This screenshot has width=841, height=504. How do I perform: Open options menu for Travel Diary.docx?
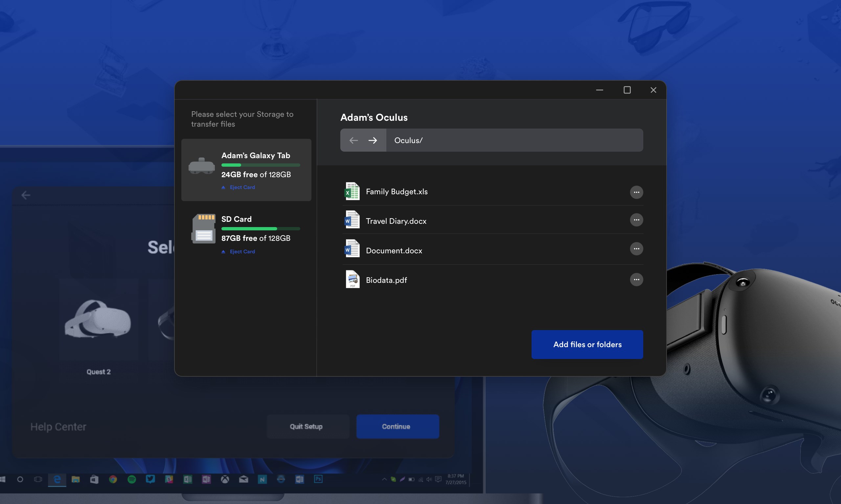pos(636,220)
